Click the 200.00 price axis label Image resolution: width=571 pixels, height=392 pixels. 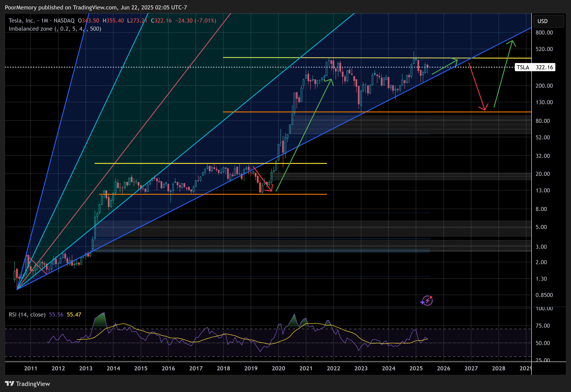544,86
